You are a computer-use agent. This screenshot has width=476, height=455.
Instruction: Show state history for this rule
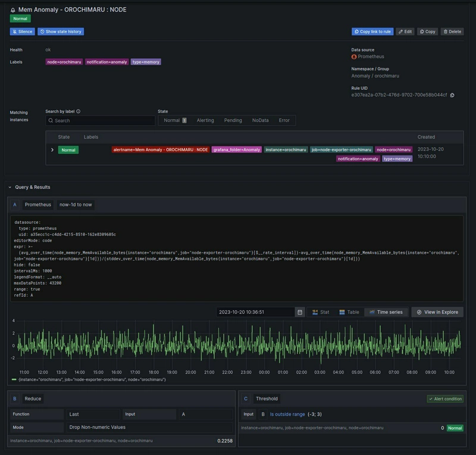[61, 32]
